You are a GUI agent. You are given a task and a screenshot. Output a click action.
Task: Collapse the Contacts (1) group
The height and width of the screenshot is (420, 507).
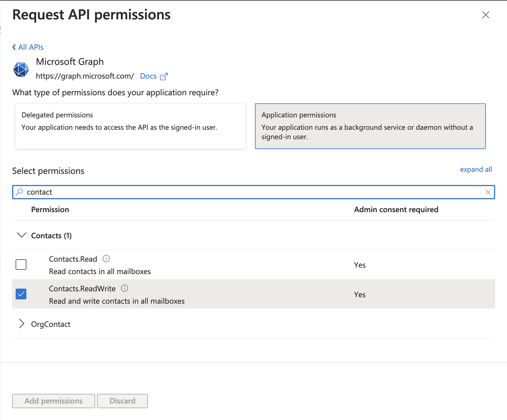pos(21,235)
